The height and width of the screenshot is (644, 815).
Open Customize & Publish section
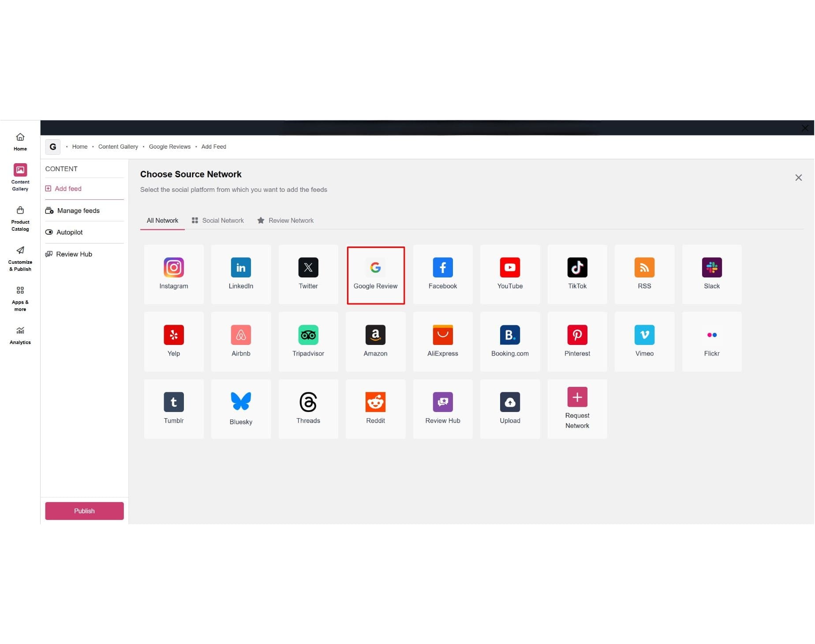tap(20, 258)
